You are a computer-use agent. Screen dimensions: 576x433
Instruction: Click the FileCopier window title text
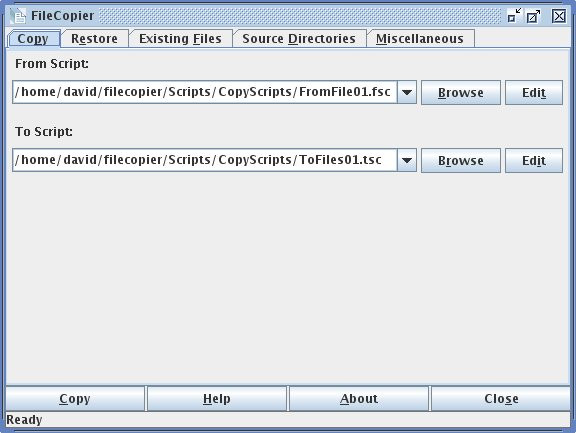click(x=62, y=16)
